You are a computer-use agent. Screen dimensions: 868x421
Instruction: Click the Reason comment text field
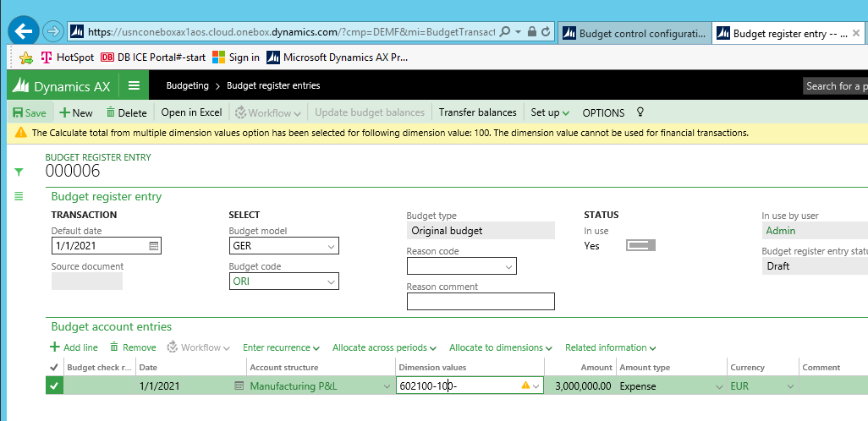tap(481, 301)
